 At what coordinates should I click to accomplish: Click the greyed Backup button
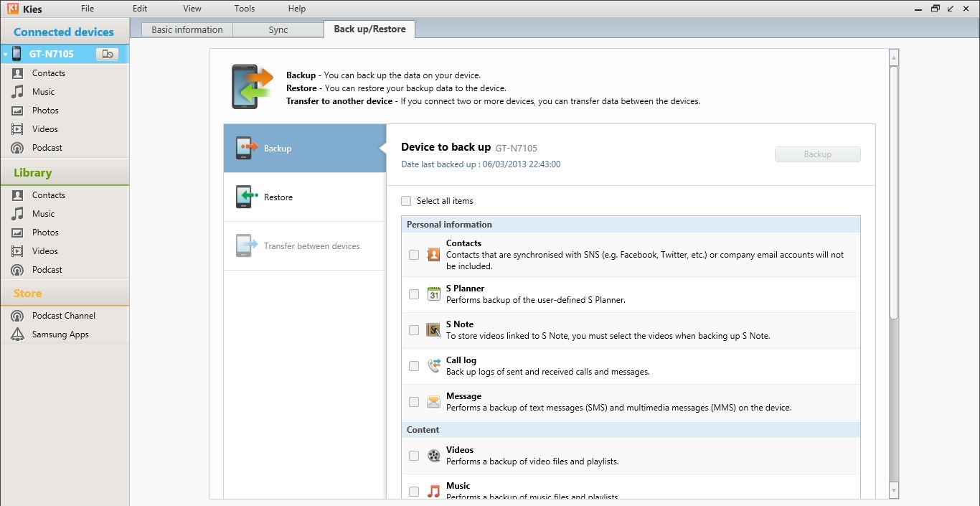pos(817,154)
